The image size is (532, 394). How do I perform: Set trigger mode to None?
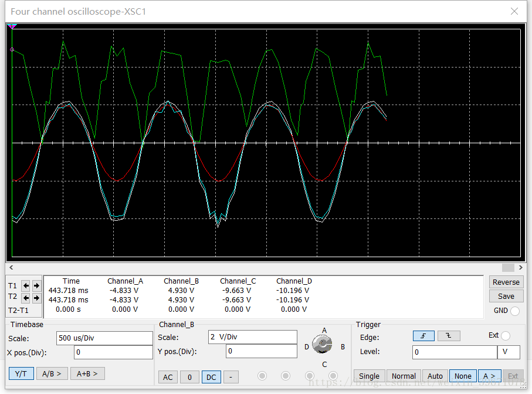(x=463, y=376)
